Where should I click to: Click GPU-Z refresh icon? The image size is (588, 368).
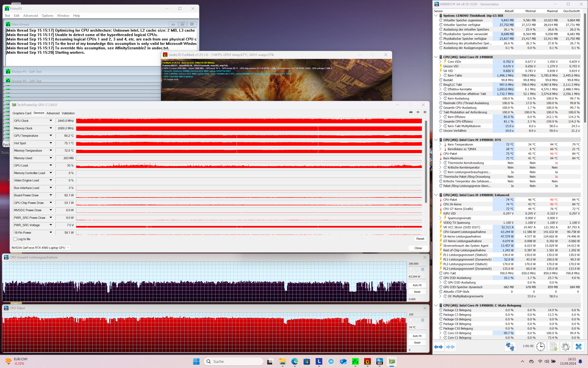click(x=418, y=112)
